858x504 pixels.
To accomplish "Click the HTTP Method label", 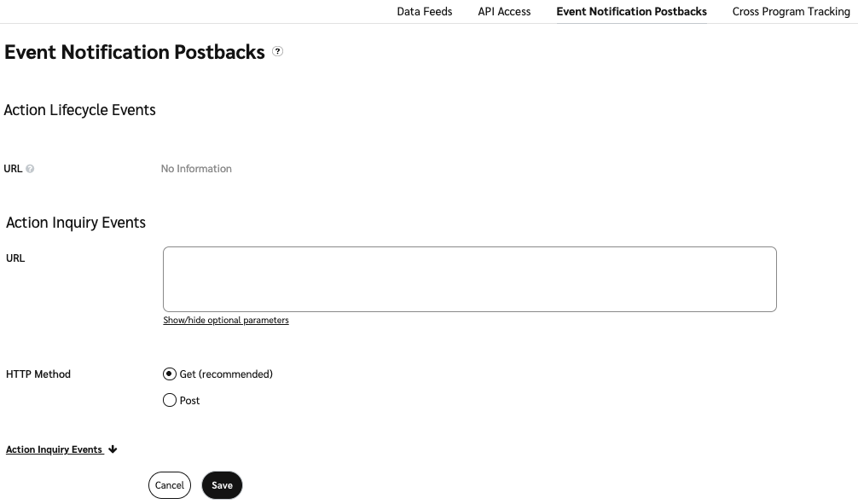I will [38, 374].
